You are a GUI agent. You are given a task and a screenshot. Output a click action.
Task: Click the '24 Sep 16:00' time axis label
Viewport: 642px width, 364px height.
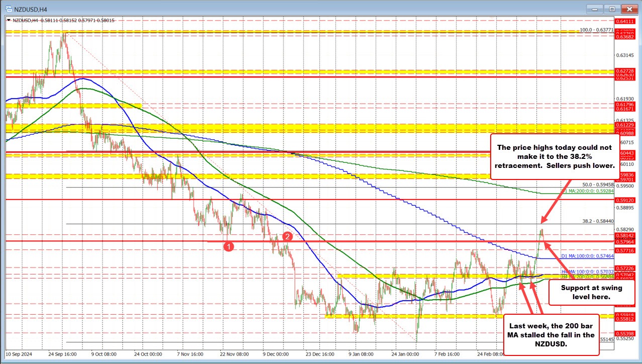pos(62,353)
